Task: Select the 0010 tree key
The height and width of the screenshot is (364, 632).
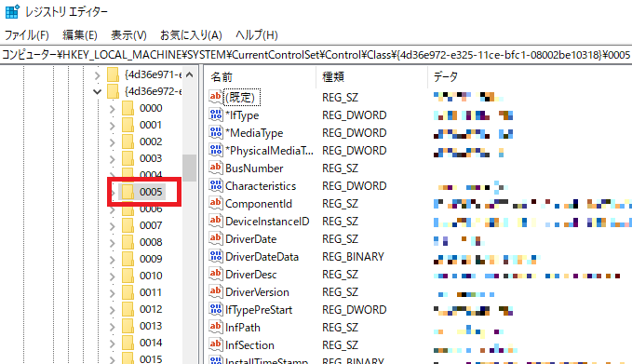Action: click(151, 276)
